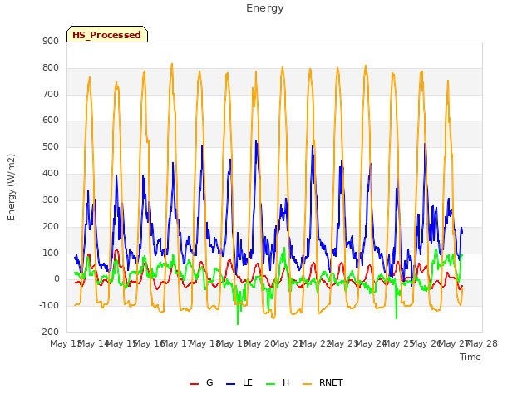The image size is (532, 399).
Task: Click the 700 y-axis tick value
Action: [x=51, y=94]
